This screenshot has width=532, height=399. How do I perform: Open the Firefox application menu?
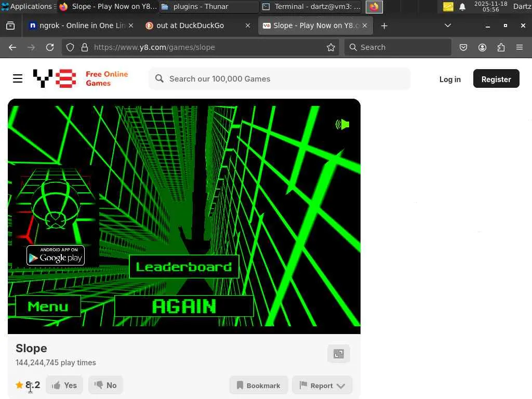[520, 47]
